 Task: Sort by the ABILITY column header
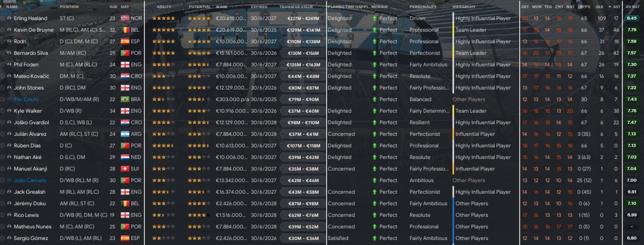pyautogui.click(x=164, y=7)
